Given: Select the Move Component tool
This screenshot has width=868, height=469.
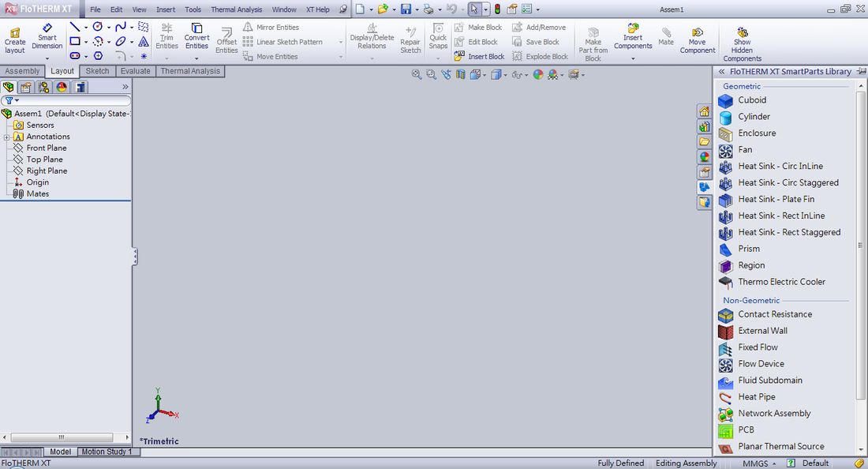Looking at the screenshot, I should pos(698,41).
